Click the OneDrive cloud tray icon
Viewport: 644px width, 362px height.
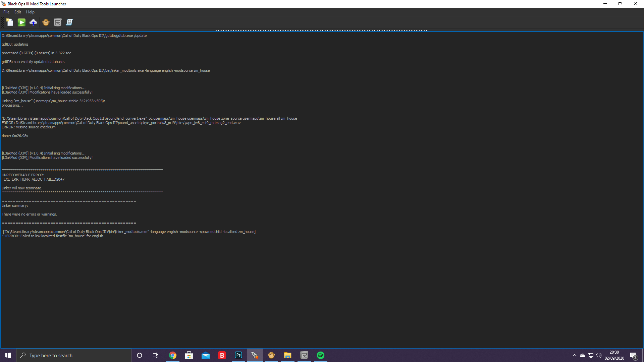point(583,355)
